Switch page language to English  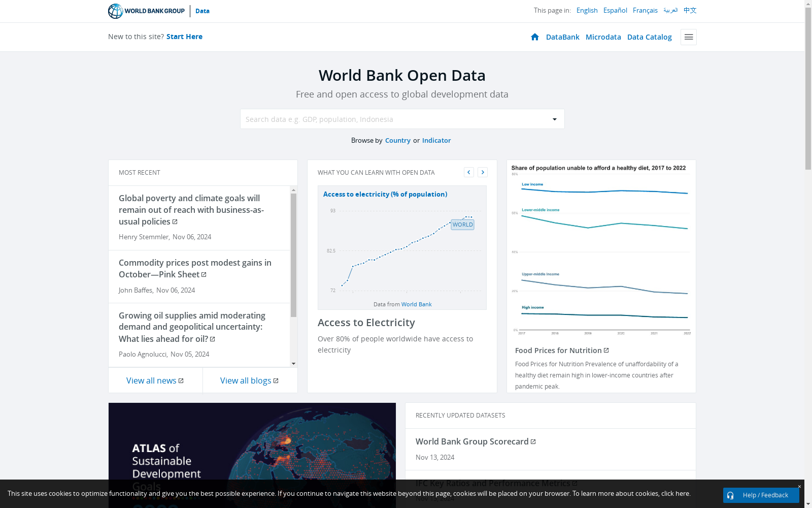coord(587,10)
